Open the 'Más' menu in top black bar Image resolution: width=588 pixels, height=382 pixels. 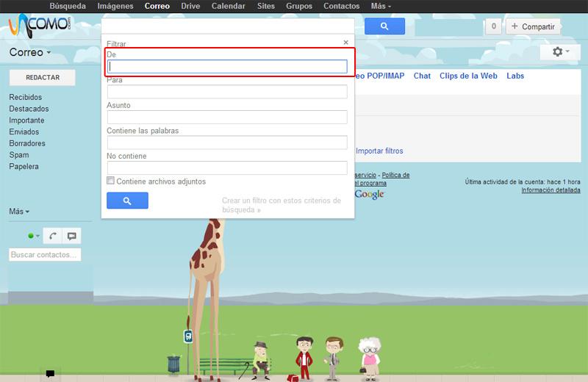[381, 6]
